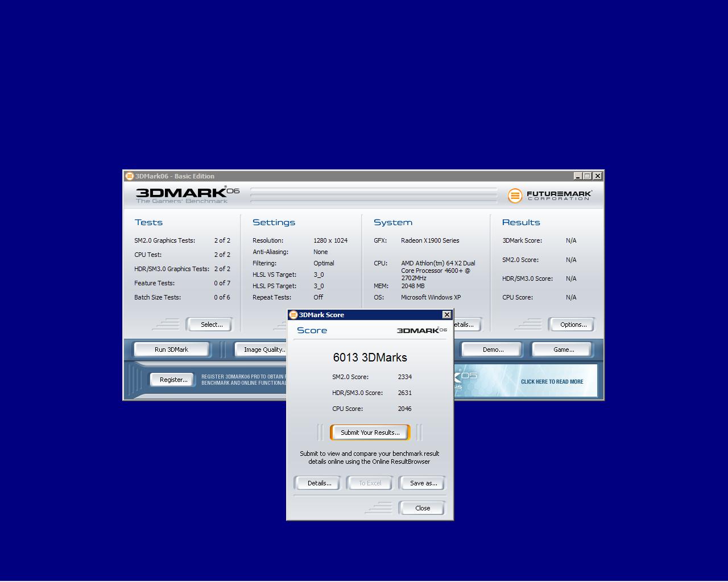Click the 6013 3DMarks score text
This screenshot has height=582, width=728.
(370, 357)
